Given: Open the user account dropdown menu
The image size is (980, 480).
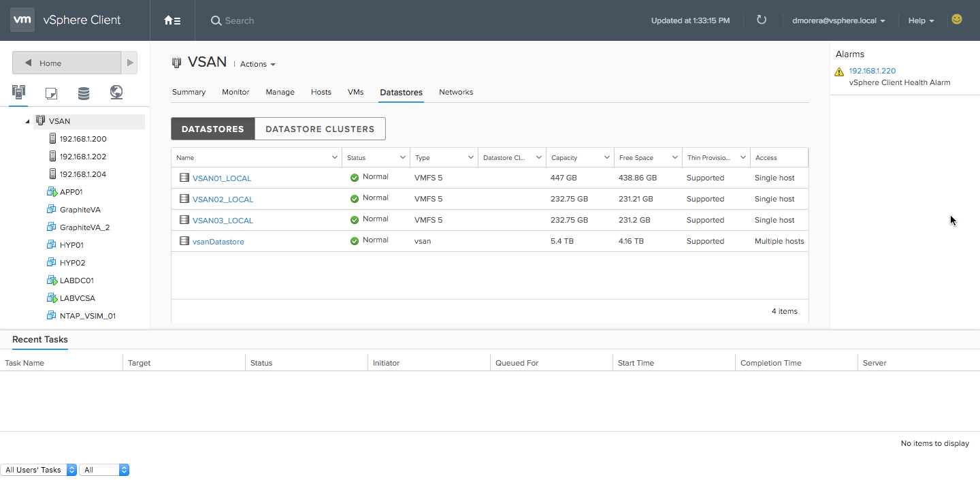Looking at the screenshot, I should coord(838,20).
